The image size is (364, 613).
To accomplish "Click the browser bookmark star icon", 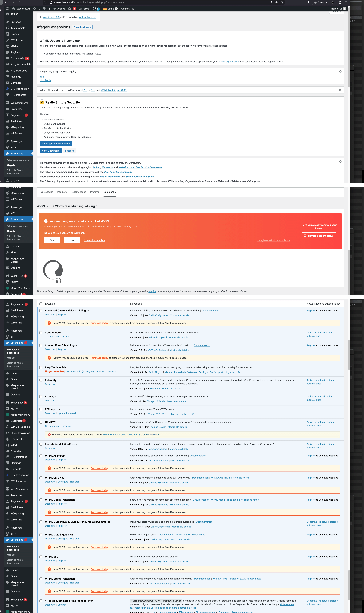I will [282, 2].
